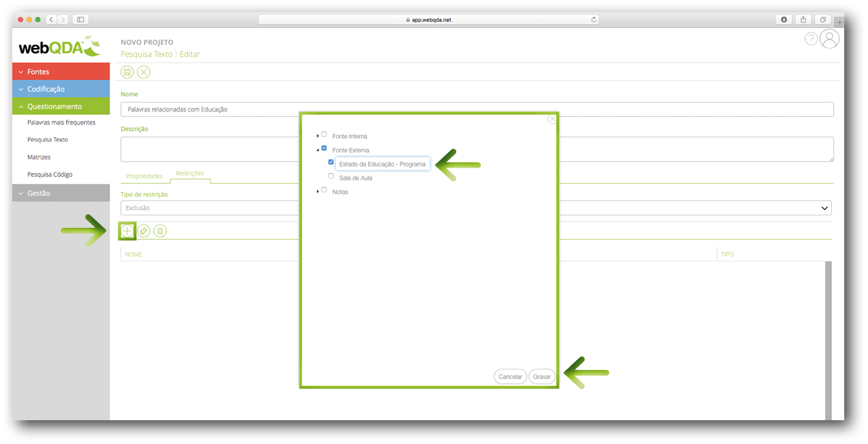Open the Tipo de restrição dropdown

coord(476,208)
